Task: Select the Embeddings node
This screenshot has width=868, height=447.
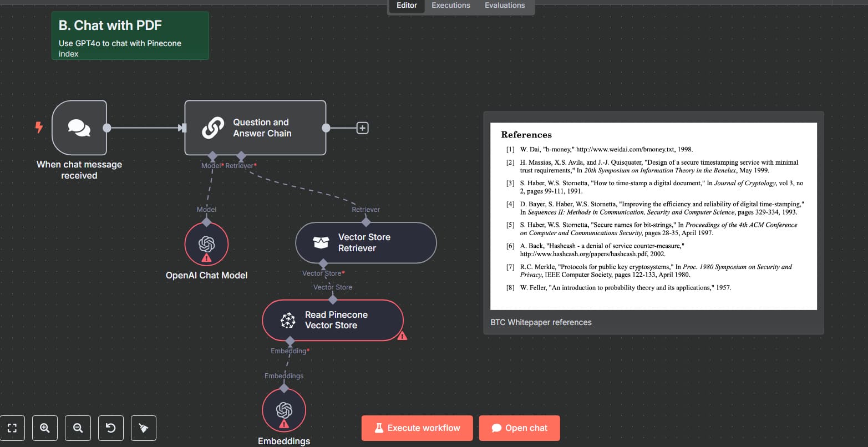Action: click(284, 410)
